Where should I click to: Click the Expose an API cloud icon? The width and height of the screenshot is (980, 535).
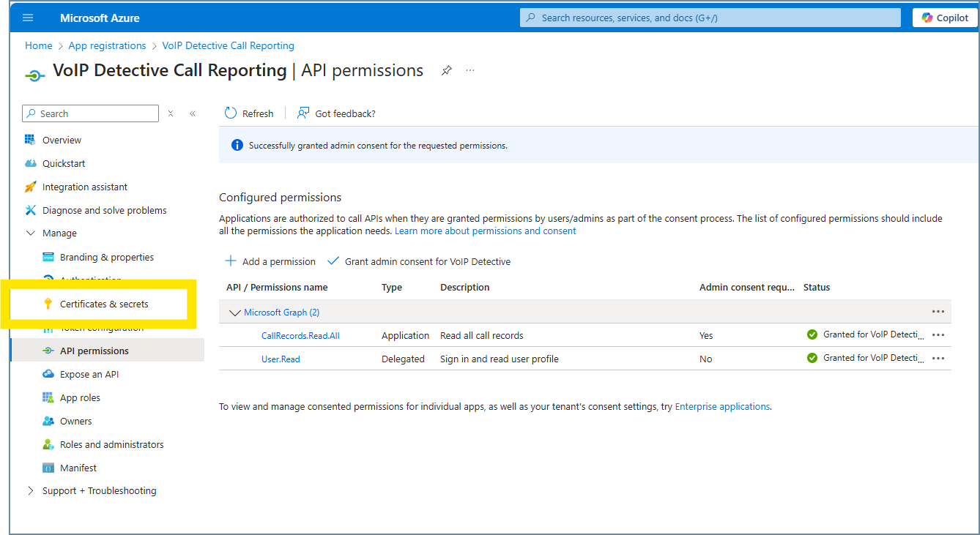tap(48, 374)
